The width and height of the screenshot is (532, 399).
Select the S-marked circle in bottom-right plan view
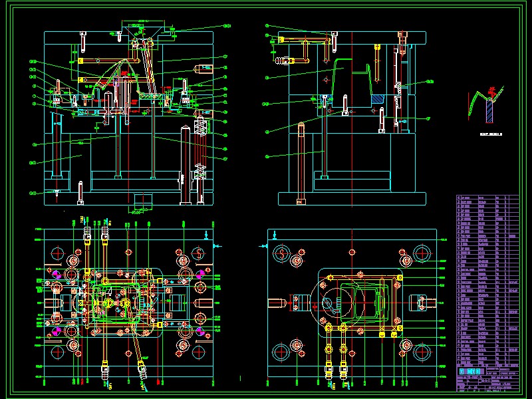[282, 253]
